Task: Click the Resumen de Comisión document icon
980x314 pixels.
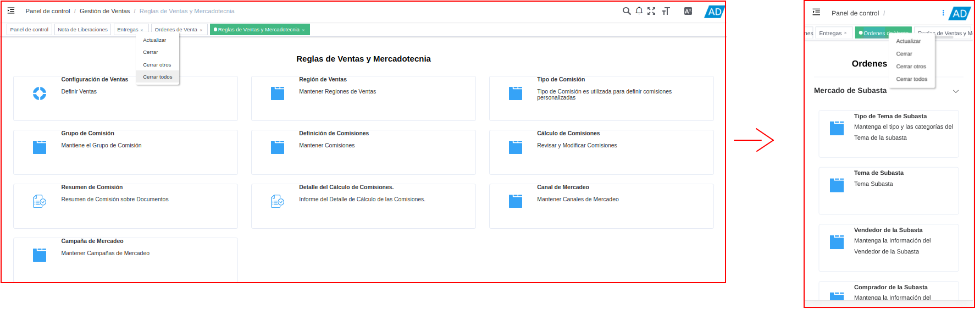Action: pyautogui.click(x=40, y=202)
